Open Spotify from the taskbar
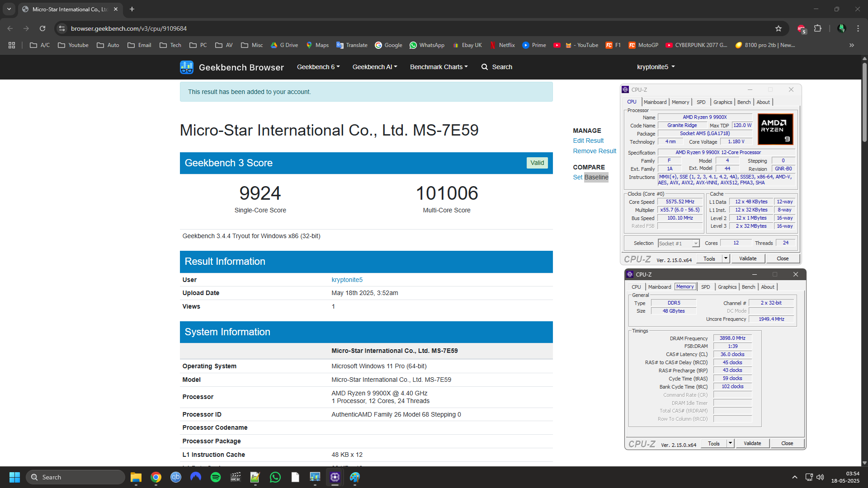This screenshot has height=488, width=868. tap(216, 477)
